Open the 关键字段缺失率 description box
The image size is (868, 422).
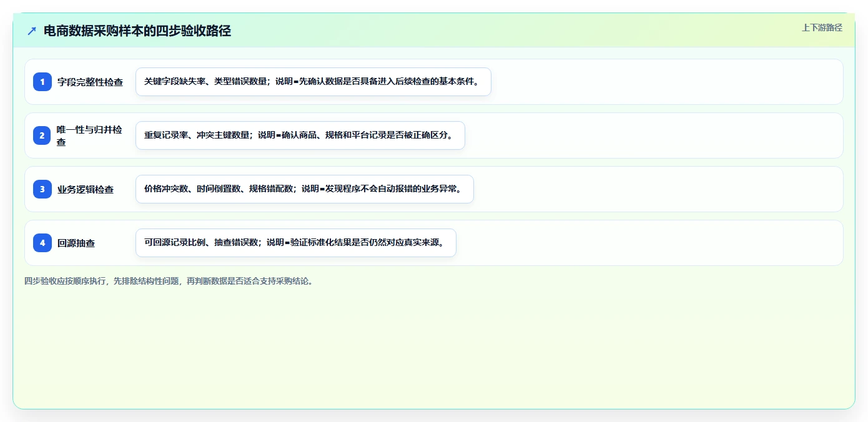click(x=313, y=82)
